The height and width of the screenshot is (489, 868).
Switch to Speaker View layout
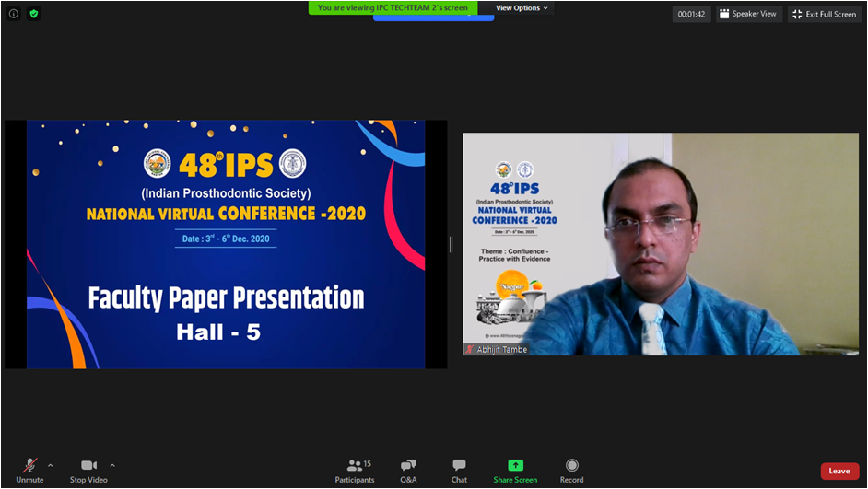point(747,14)
